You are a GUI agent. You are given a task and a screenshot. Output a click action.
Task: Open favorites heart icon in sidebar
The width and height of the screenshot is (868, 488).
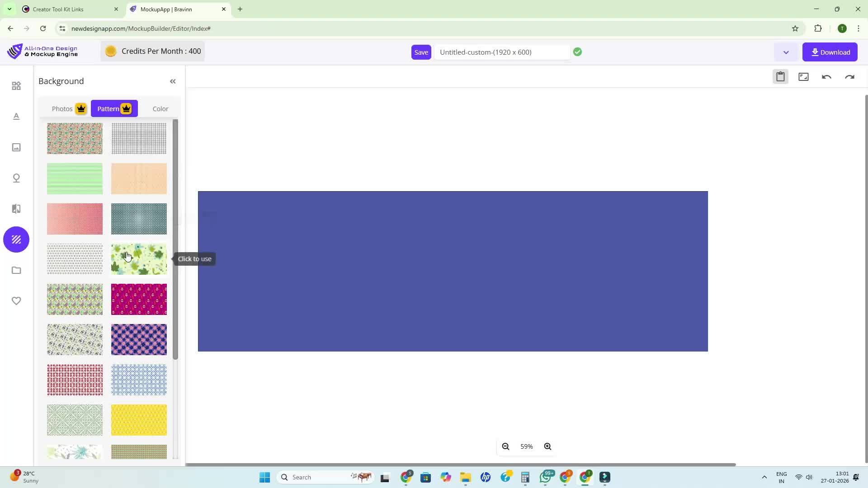pos(16,301)
